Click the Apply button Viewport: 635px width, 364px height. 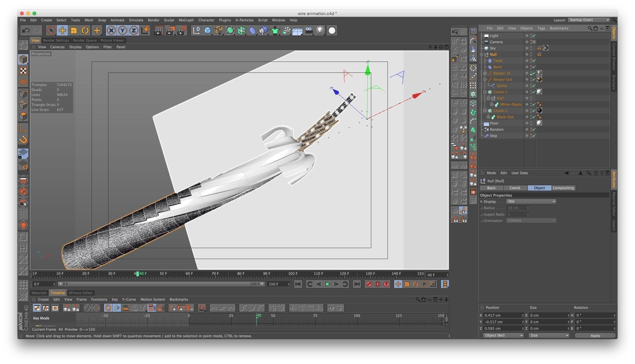tap(595, 336)
